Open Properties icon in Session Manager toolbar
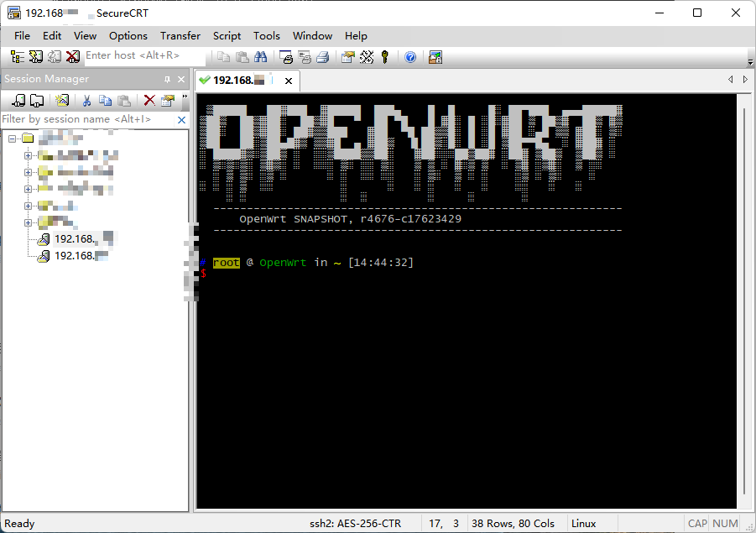 (168, 101)
